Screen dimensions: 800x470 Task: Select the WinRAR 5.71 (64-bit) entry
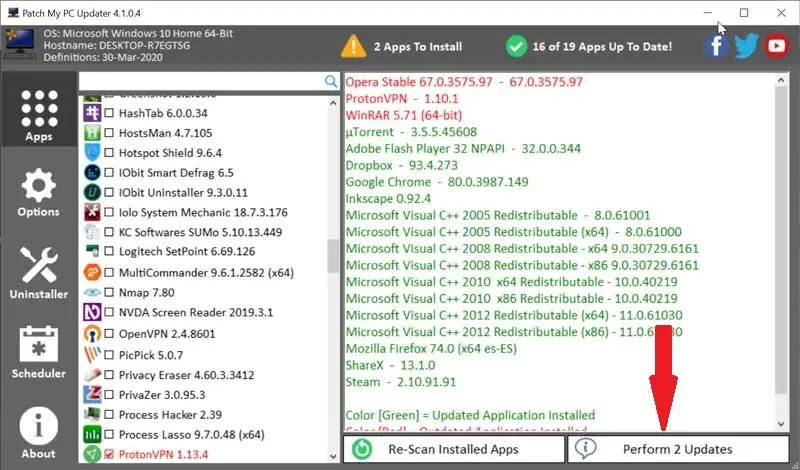click(x=404, y=115)
